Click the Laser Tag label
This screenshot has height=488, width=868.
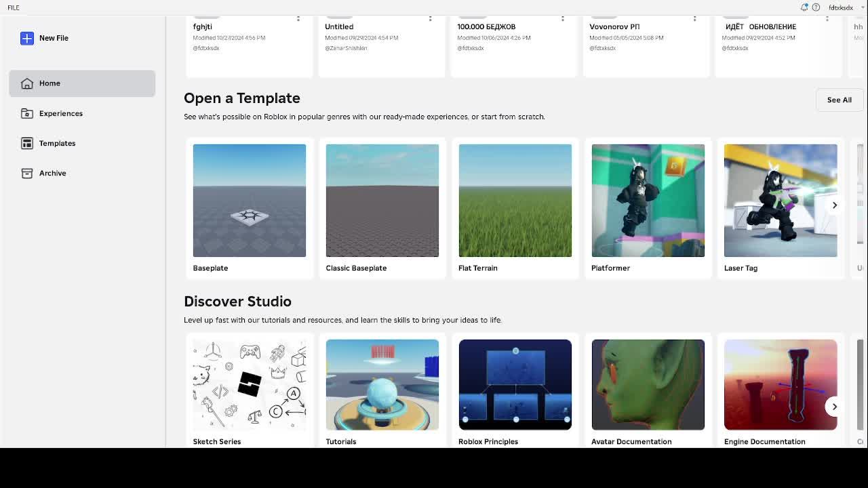pos(741,268)
